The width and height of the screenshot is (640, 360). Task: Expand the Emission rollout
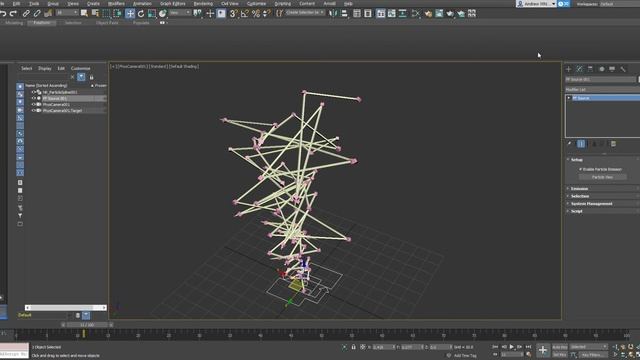(x=579, y=189)
